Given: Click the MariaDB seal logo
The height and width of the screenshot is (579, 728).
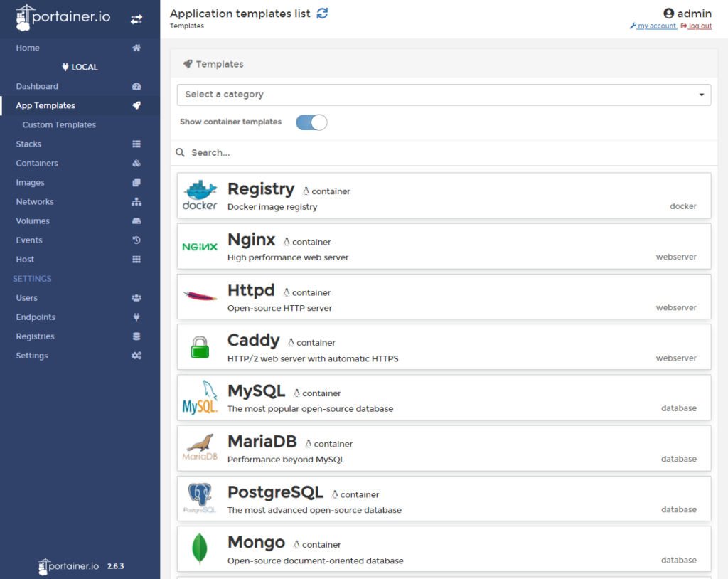Looking at the screenshot, I should tap(200, 447).
